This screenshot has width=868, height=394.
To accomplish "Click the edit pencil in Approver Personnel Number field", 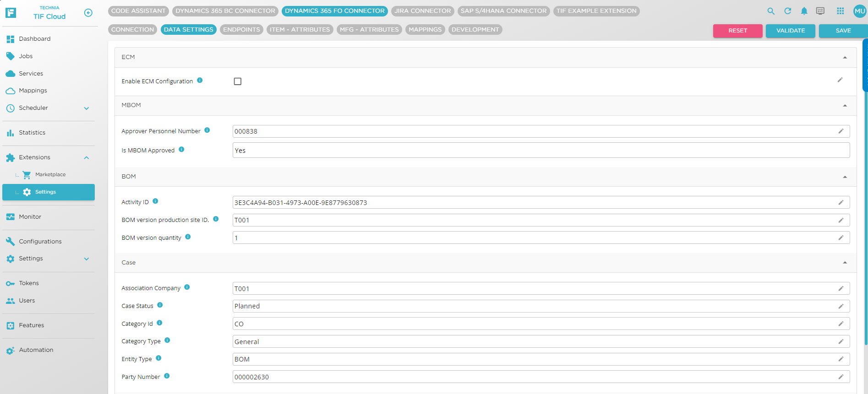I will tap(841, 131).
